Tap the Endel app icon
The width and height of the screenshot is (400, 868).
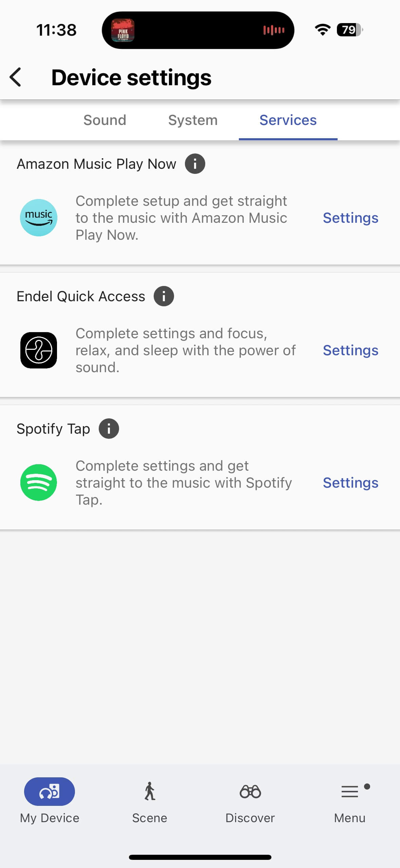coord(39,350)
